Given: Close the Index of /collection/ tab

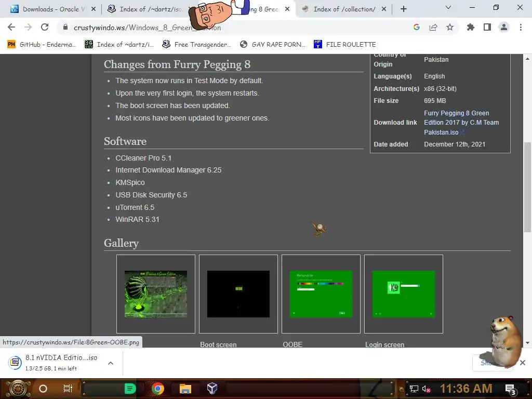Looking at the screenshot, I should point(384,9).
